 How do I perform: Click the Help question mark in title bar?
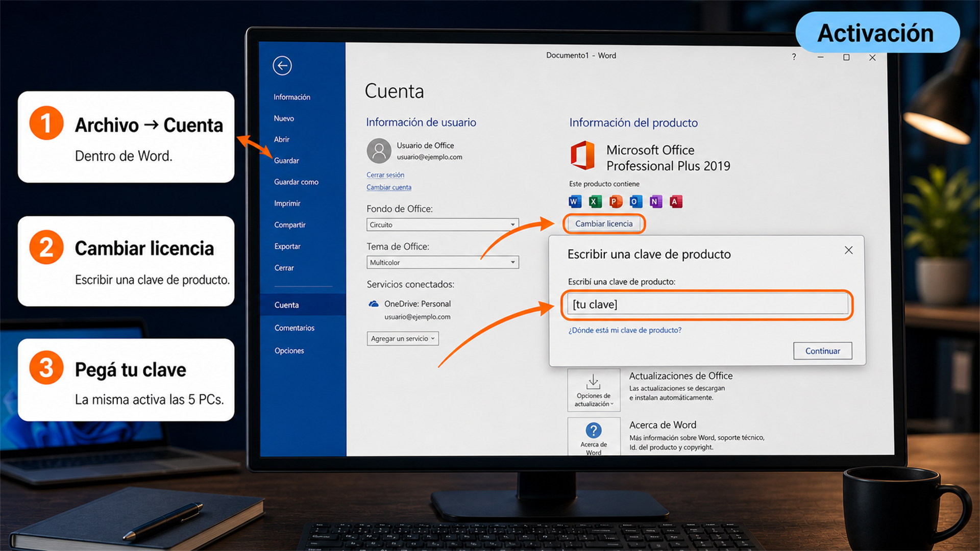pos(794,57)
